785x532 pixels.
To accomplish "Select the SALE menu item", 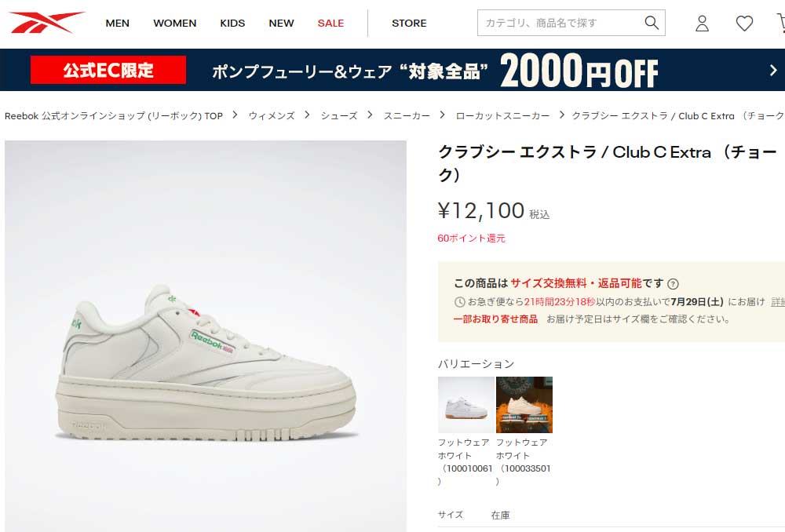I will point(330,23).
